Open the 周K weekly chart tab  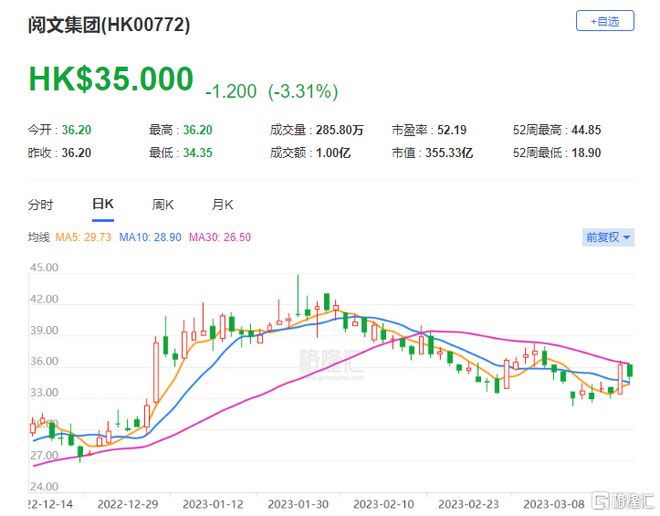[163, 204]
